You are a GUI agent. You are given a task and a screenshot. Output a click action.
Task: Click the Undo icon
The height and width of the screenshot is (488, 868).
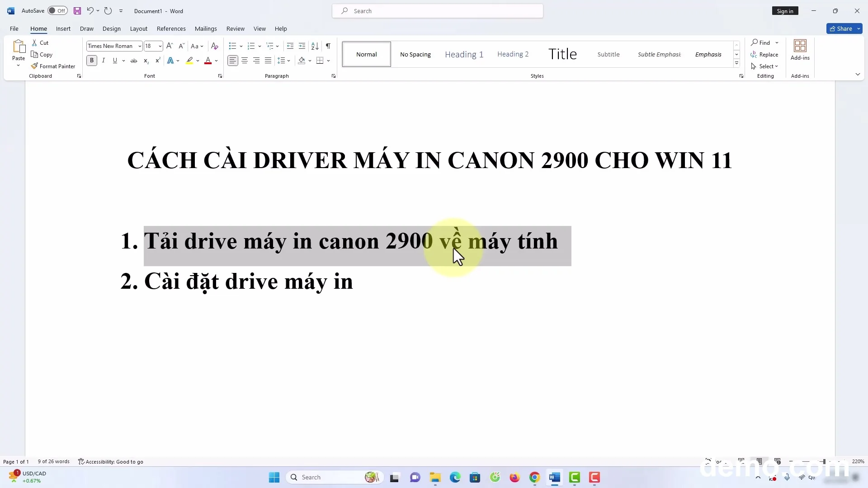(90, 11)
